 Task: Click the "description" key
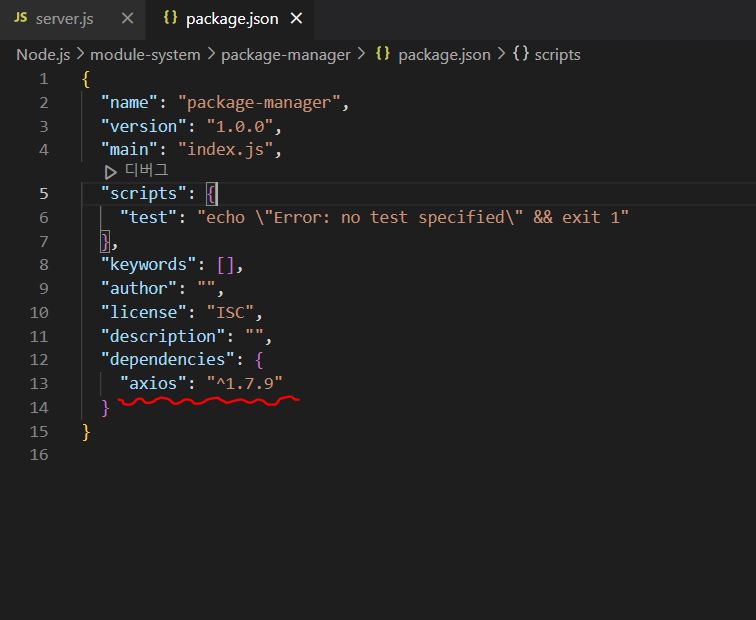click(163, 336)
